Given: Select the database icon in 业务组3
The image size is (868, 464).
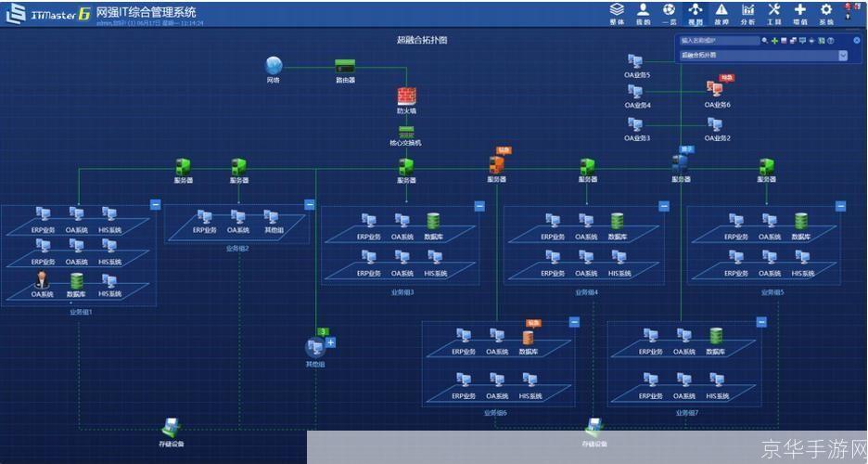Looking at the screenshot, I should (x=433, y=221).
